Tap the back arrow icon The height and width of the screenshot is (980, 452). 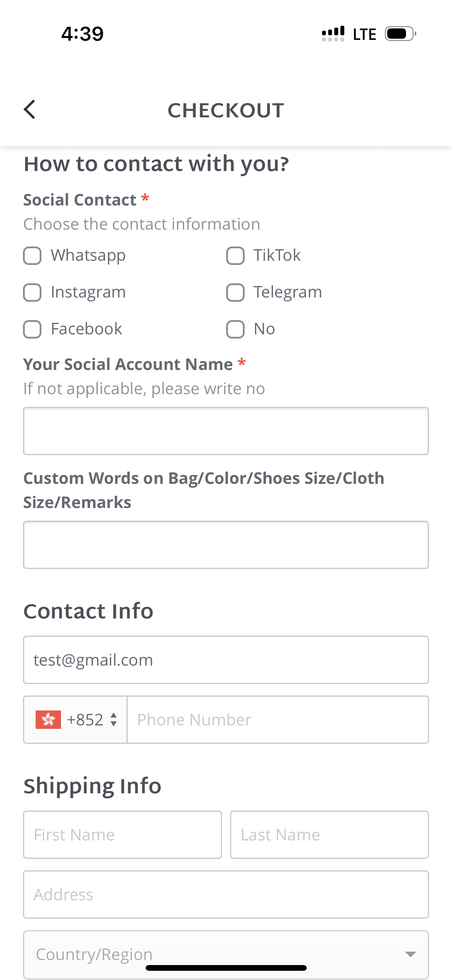30,110
